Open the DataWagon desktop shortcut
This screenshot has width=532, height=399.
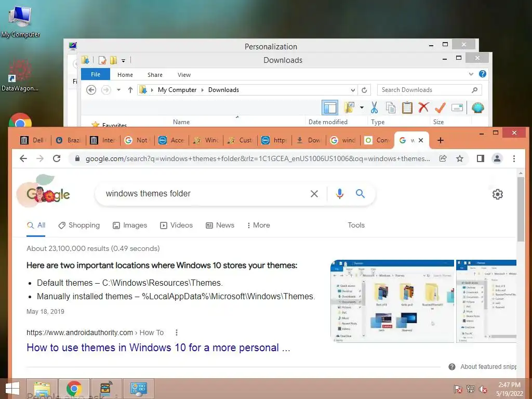click(x=20, y=75)
